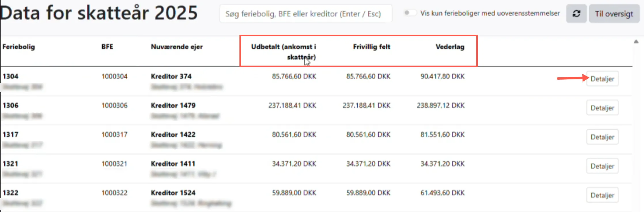Open details for feriebolig 1322
Viewport: 644px width, 212px height.
point(602,195)
